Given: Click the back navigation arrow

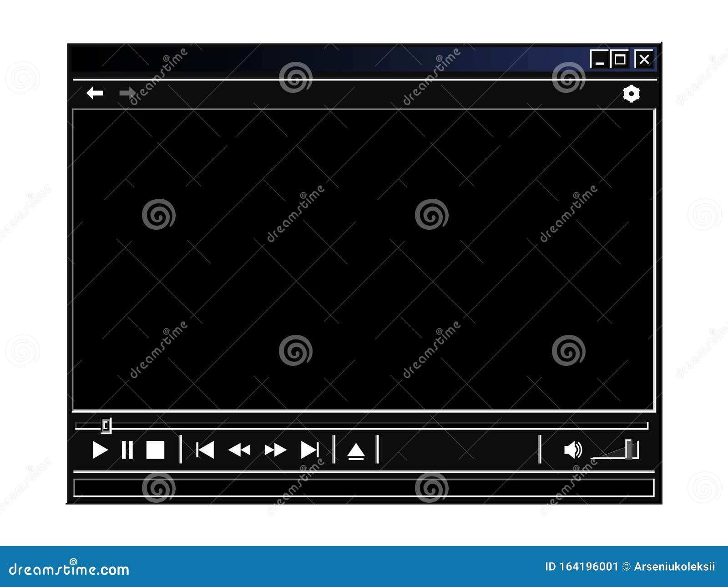Looking at the screenshot, I should [95, 94].
